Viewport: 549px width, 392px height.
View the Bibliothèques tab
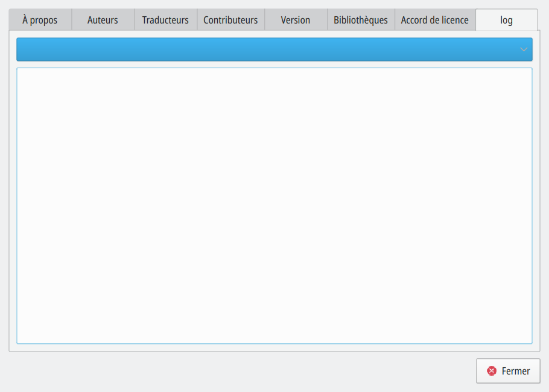click(361, 20)
